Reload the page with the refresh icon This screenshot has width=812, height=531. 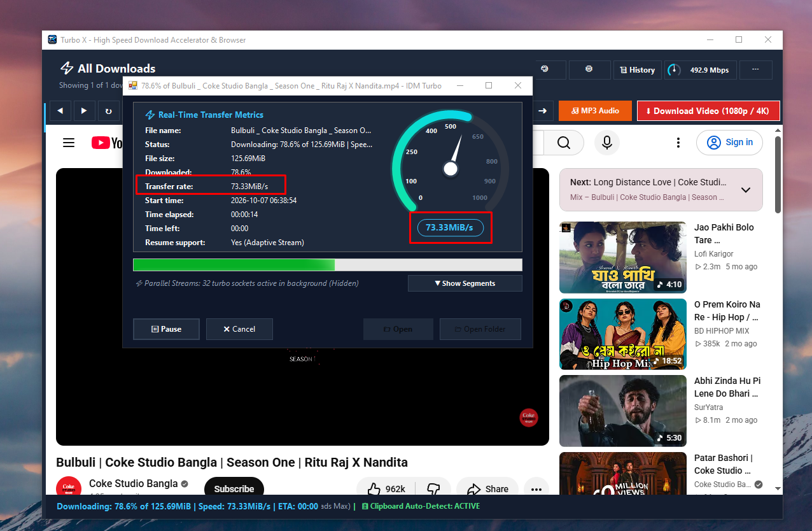pos(109,111)
